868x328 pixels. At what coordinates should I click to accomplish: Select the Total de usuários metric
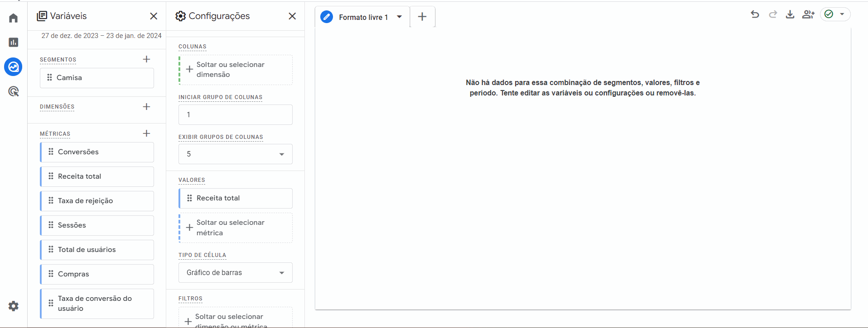click(97, 250)
